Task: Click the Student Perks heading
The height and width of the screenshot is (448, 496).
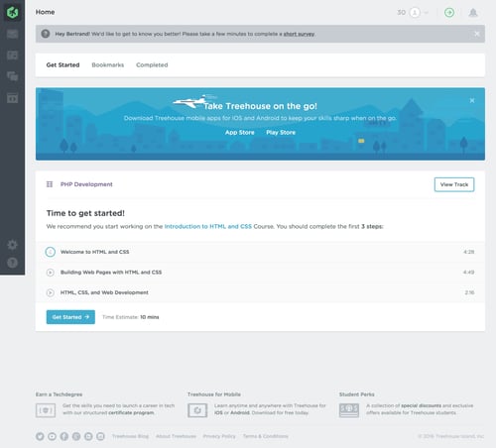Action: (357, 394)
